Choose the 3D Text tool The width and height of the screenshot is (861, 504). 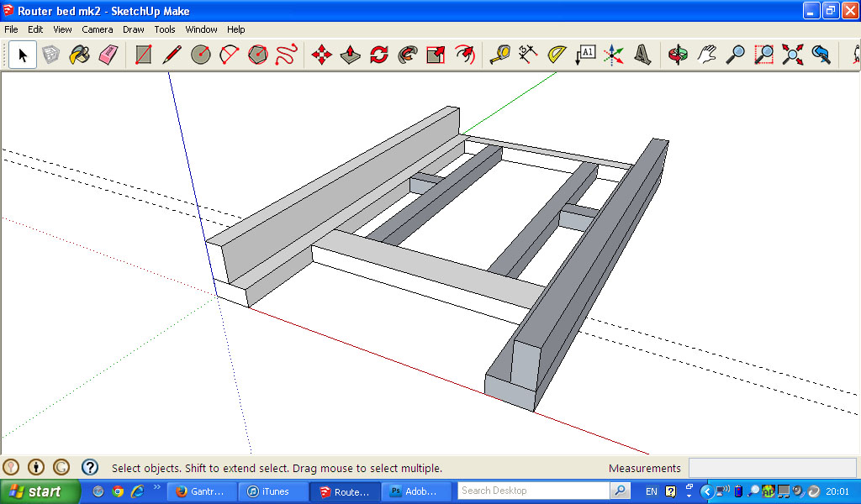tap(643, 55)
